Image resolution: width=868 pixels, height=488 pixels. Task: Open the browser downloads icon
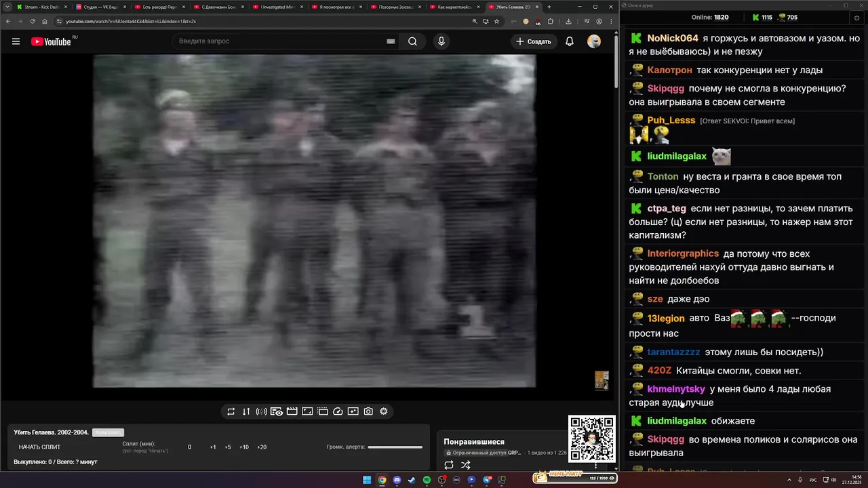point(569,21)
